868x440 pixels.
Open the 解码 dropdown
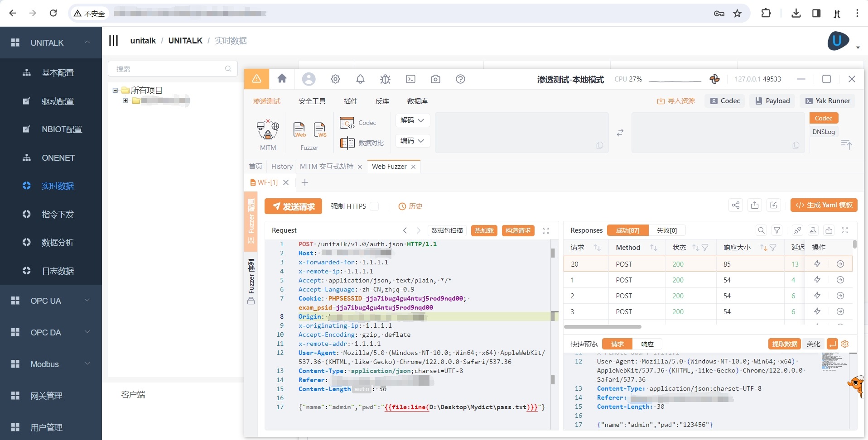pos(412,120)
